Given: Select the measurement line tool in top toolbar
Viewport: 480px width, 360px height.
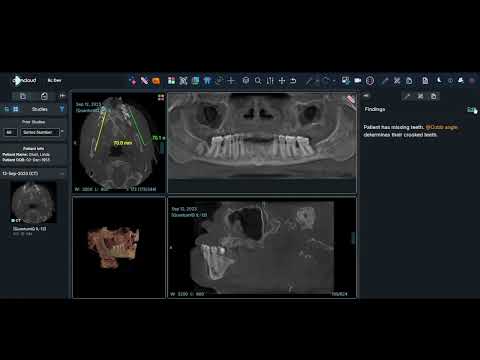Looking at the screenshot, I should [x=309, y=81].
